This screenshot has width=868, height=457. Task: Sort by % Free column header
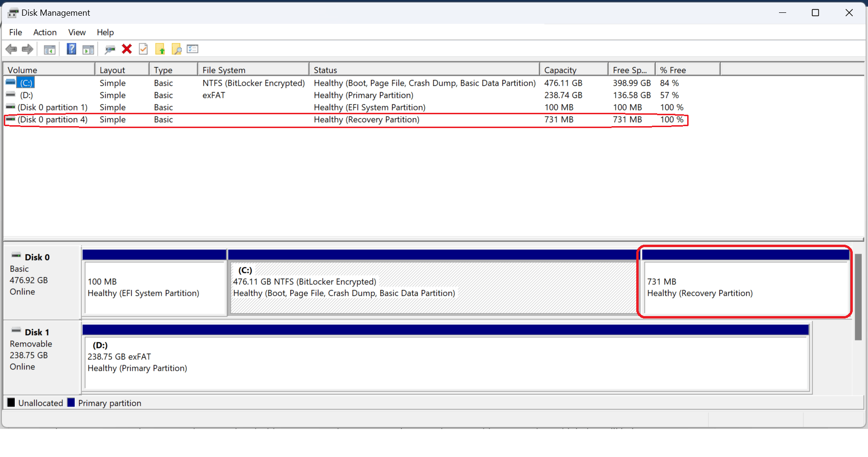(688, 70)
